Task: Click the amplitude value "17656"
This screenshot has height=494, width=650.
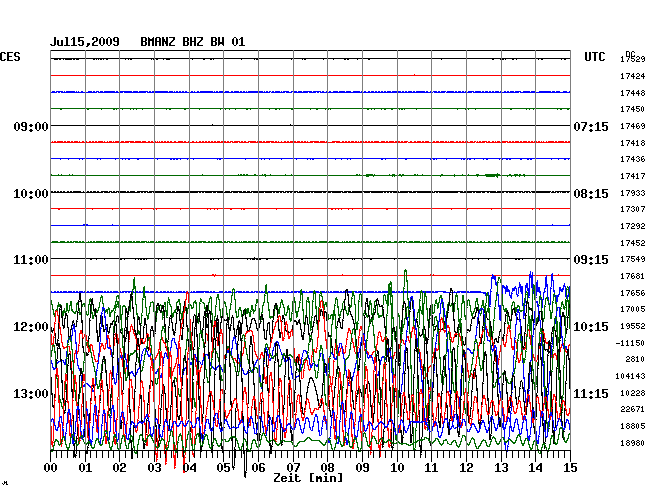Action: (x=633, y=293)
